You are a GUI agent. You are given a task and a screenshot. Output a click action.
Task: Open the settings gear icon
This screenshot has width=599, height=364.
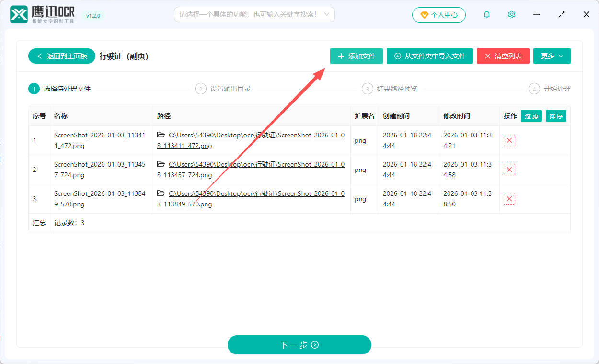pyautogui.click(x=511, y=14)
